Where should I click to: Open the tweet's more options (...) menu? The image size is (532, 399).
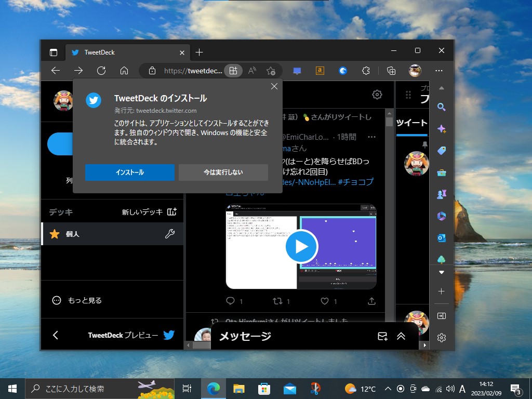pyautogui.click(x=372, y=137)
